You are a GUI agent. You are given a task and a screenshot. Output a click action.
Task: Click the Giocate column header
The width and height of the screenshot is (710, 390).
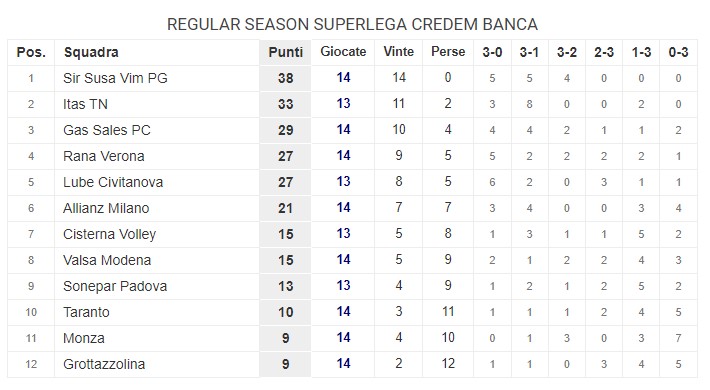tap(343, 52)
